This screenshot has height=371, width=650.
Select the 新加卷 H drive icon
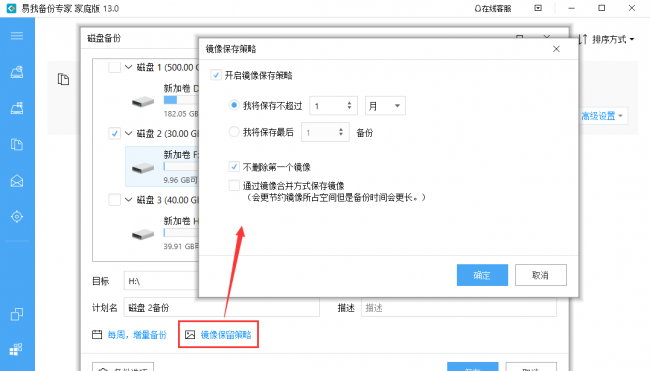tap(143, 235)
